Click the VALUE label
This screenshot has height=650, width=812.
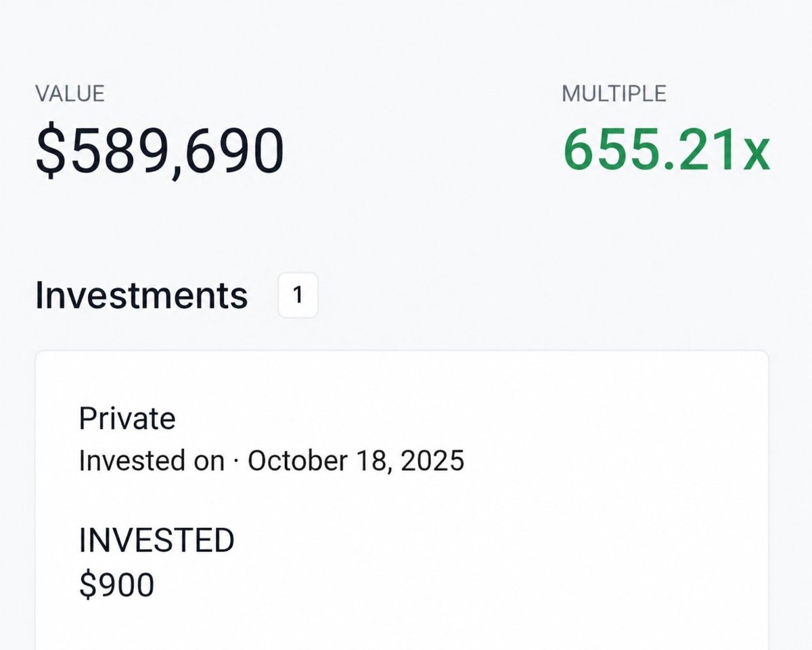pos(70,93)
